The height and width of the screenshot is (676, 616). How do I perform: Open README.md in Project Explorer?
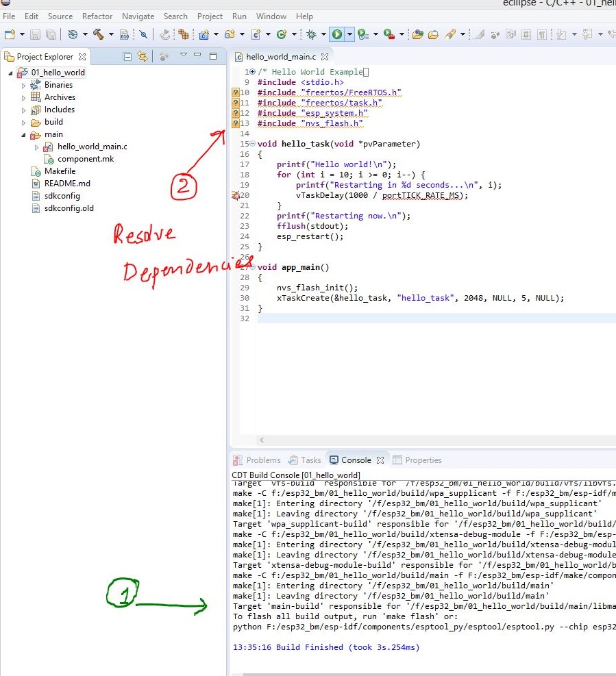pos(66,184)
